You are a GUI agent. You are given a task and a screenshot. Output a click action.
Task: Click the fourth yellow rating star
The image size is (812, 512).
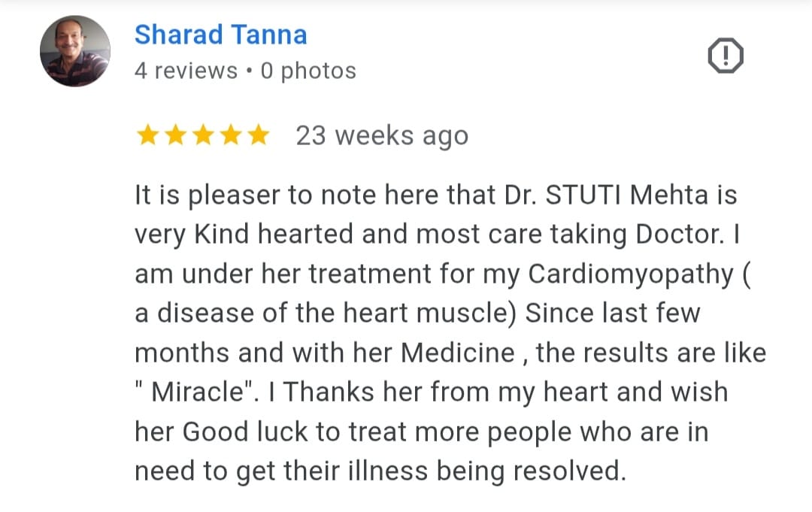click(231, 135)
